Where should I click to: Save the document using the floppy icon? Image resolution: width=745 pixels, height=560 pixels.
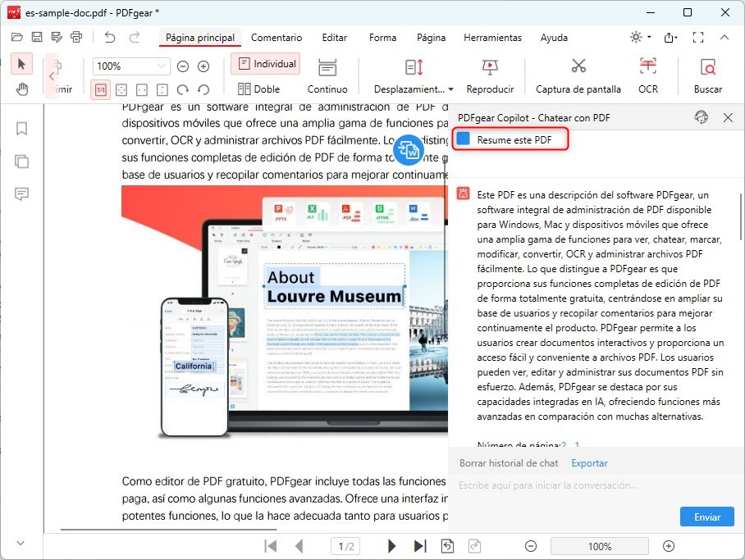pyautogui.click(x=37, y=37)
